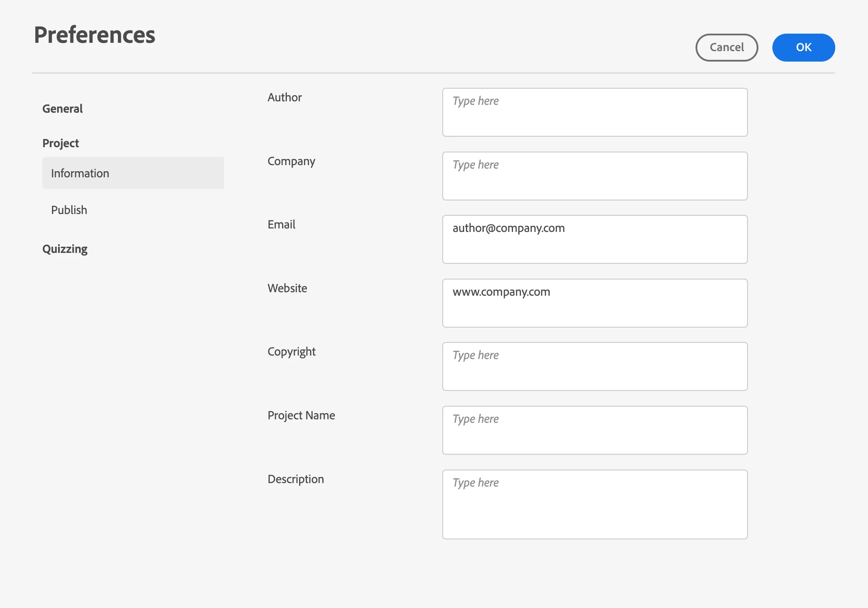Click the Cancel button

click(x=727, y=48)
